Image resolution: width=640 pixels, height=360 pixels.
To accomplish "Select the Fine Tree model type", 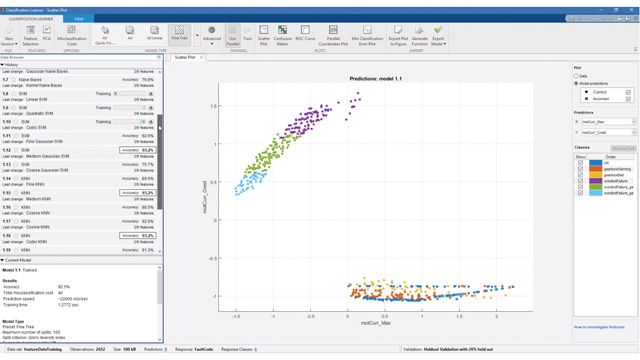I will (x=179, y=35).
